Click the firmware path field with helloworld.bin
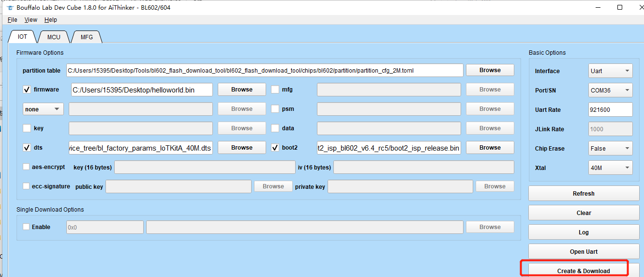 click(142, 90)
